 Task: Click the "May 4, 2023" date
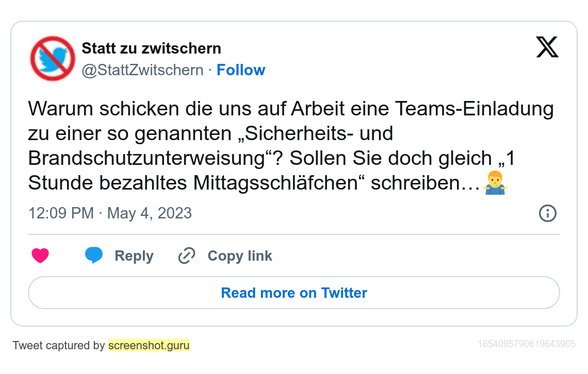pyautogui.click(x=150, y=213)
